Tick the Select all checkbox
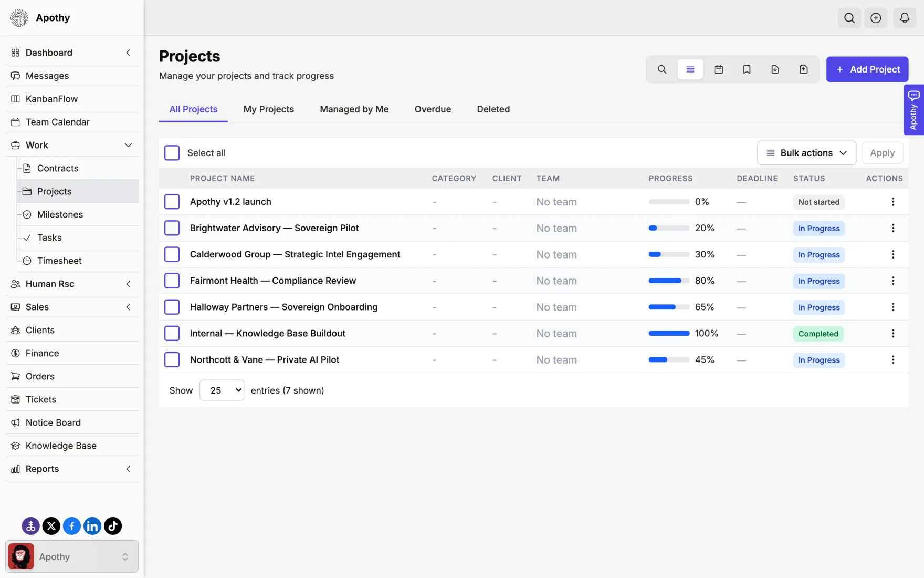Viewport: 924px width, 578px height. click(x=172, y=153)
